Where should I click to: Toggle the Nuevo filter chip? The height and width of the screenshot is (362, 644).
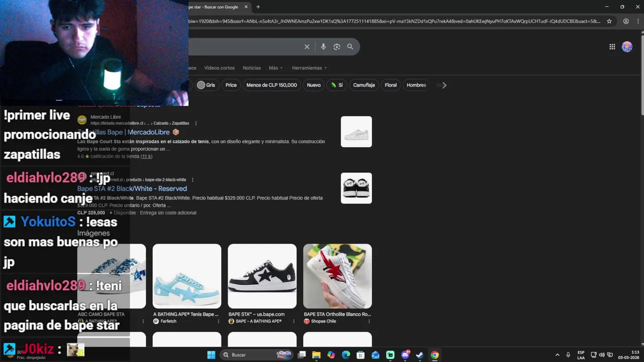click(x=313, y=85)
